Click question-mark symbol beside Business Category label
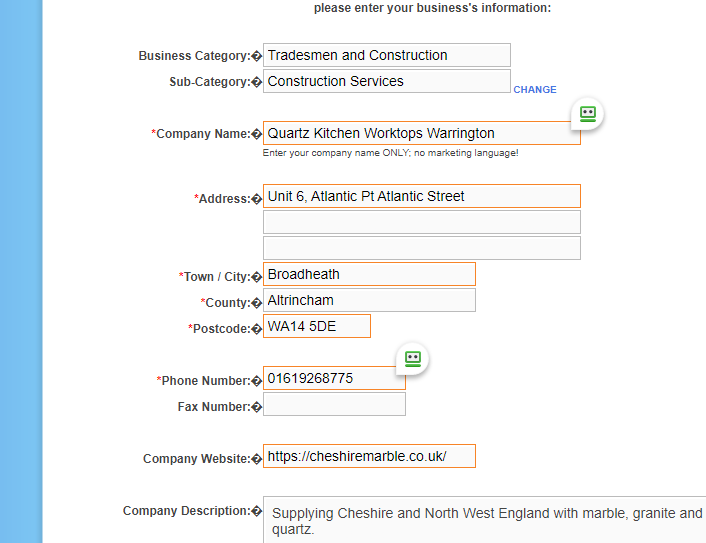Screen dimensions: 706x543 coord(257,57)
